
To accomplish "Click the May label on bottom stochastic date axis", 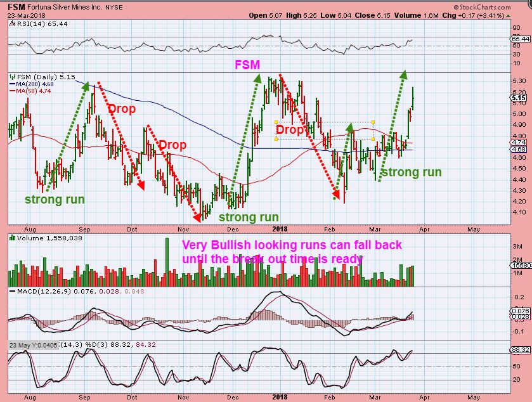I will (x=474, y=398).
